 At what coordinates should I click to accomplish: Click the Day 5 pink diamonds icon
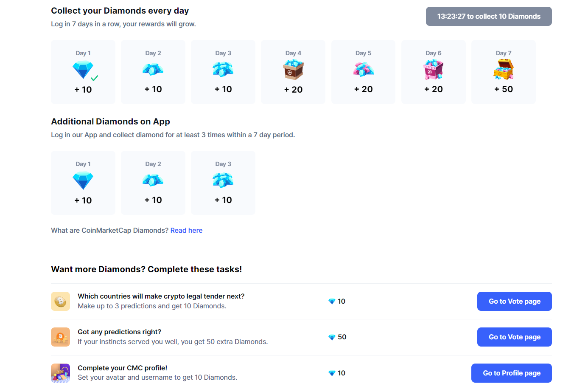point(363,69)
